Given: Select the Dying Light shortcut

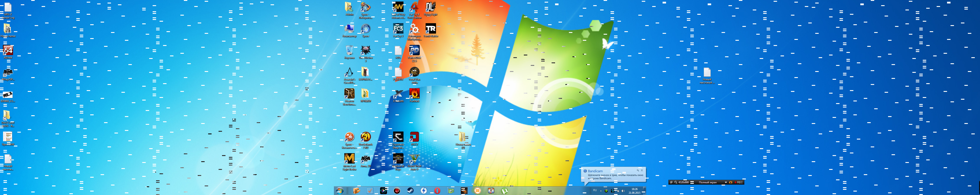Looking at the screenshot, I should pyautogui.click(x=430, y=9).
